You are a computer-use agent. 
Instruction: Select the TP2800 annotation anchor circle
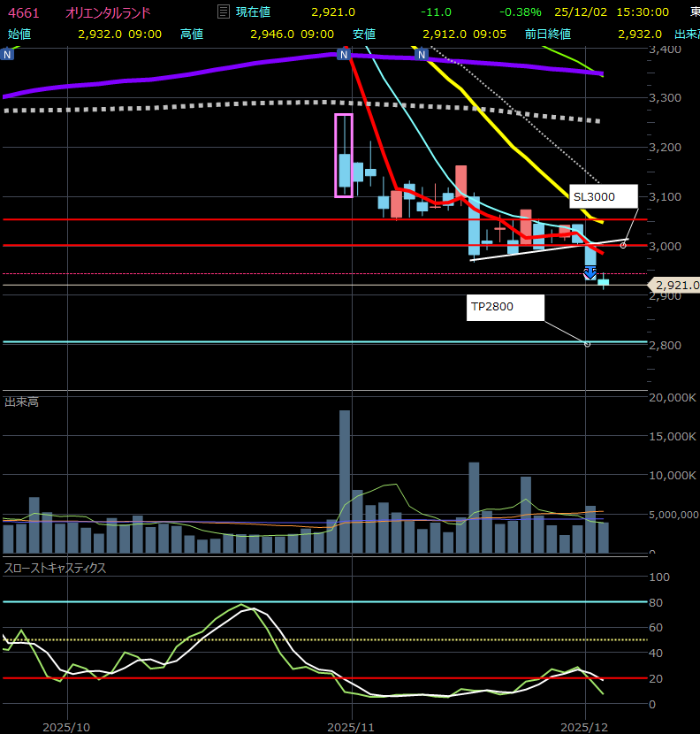[x=587, y=343]
